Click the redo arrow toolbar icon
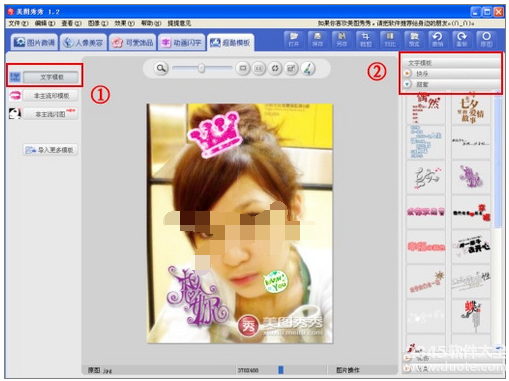Viewport: 509px width, 381px height. (462, 39)
